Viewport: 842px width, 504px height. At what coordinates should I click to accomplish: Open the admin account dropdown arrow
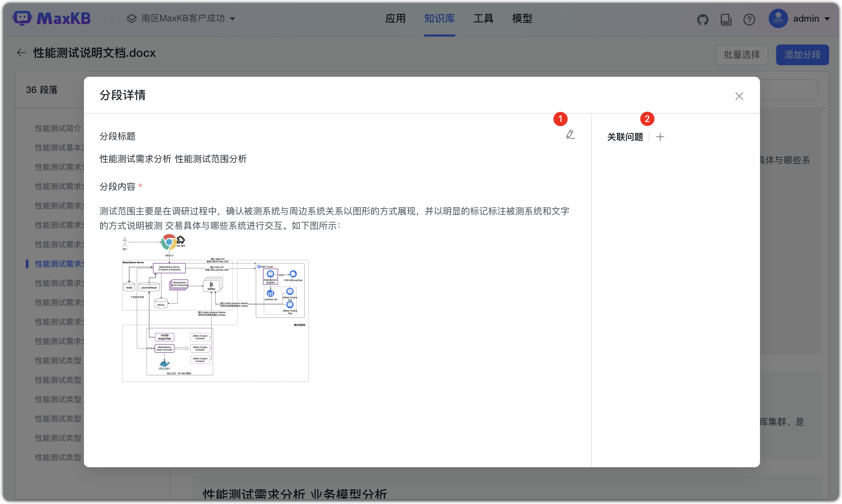pos(827,19)
